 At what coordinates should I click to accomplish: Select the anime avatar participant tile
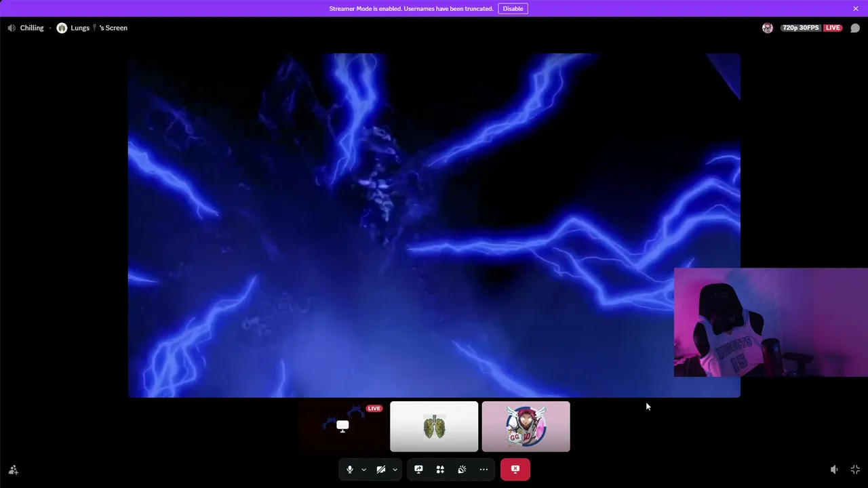tap(526, 426)
